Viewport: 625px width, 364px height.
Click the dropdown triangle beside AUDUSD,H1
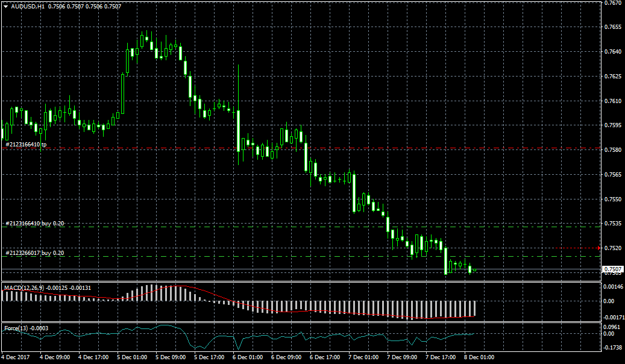tap(6, 6)
